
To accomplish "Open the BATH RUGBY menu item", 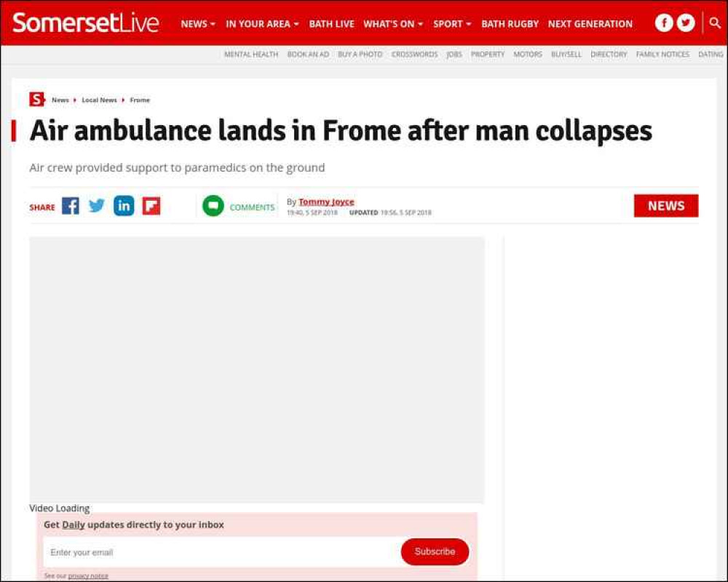I will click(510, 24).
